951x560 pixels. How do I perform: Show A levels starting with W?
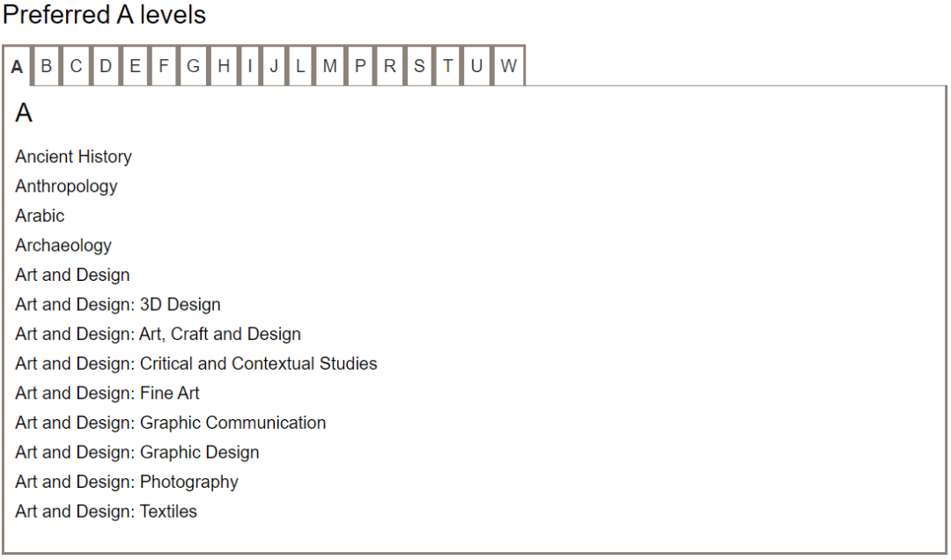point(509,66)
